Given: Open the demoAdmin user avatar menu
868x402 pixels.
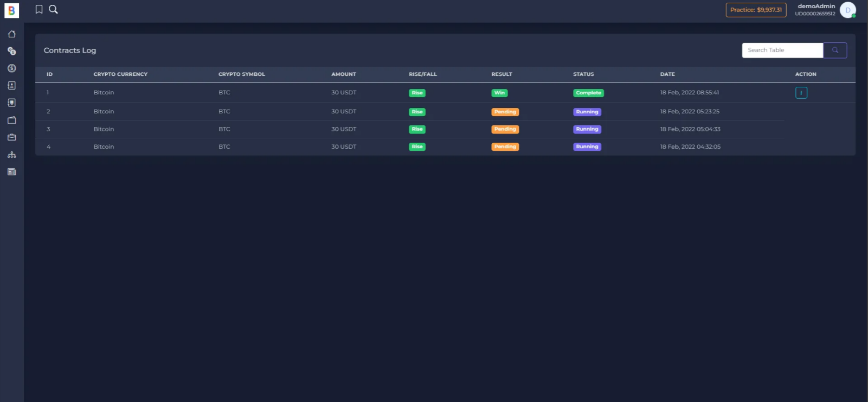Looking at the screenshot, I should tap(847, 10).
